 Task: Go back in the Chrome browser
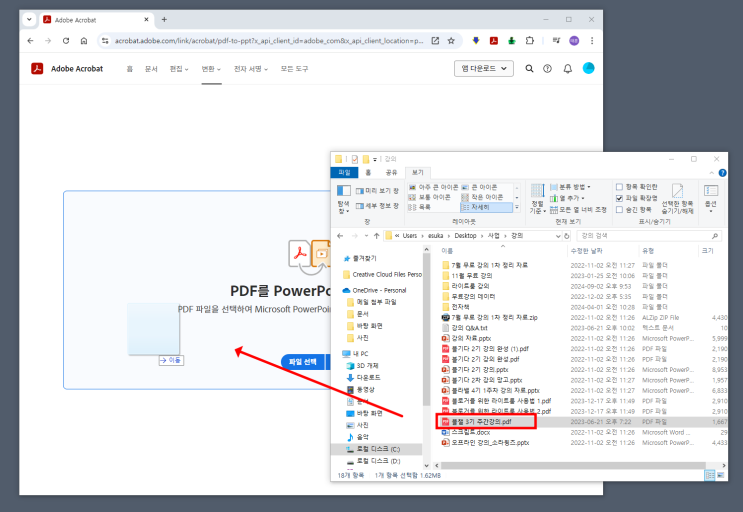[30, 41]
